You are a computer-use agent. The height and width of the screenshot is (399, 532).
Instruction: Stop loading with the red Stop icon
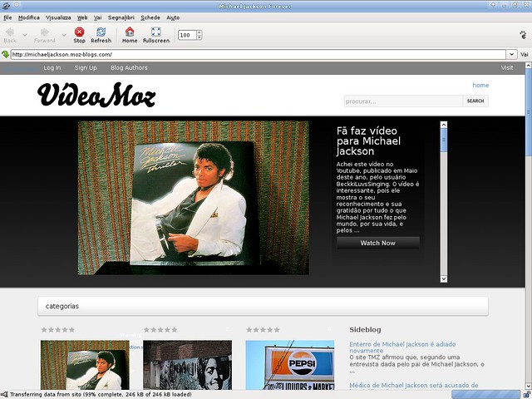[x=80, y=32]
